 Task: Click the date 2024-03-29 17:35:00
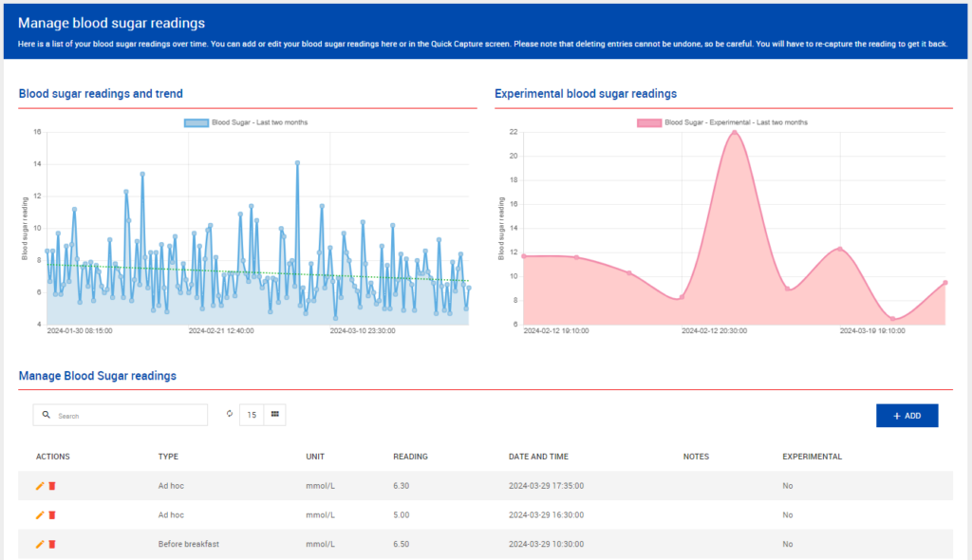546,486
